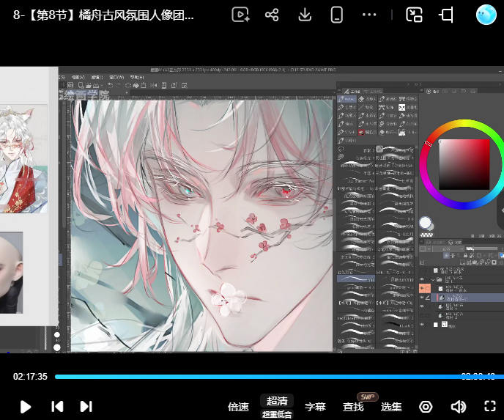Click the video title starting with 8-【第8节】
Viewport: 504px width, 420px height.
click(103, 15)
